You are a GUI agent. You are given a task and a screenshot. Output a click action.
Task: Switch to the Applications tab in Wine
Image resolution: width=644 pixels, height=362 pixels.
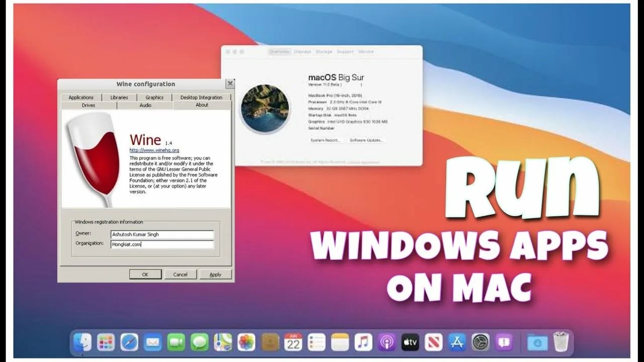coord(81,98)
